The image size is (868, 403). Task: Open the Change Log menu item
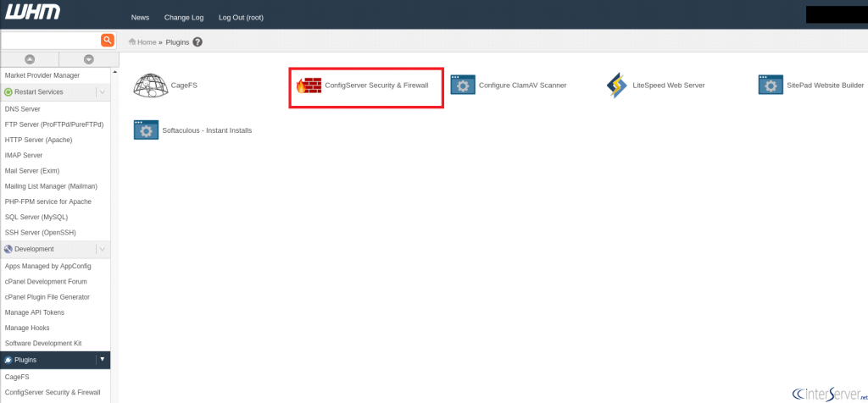[184, 18]
